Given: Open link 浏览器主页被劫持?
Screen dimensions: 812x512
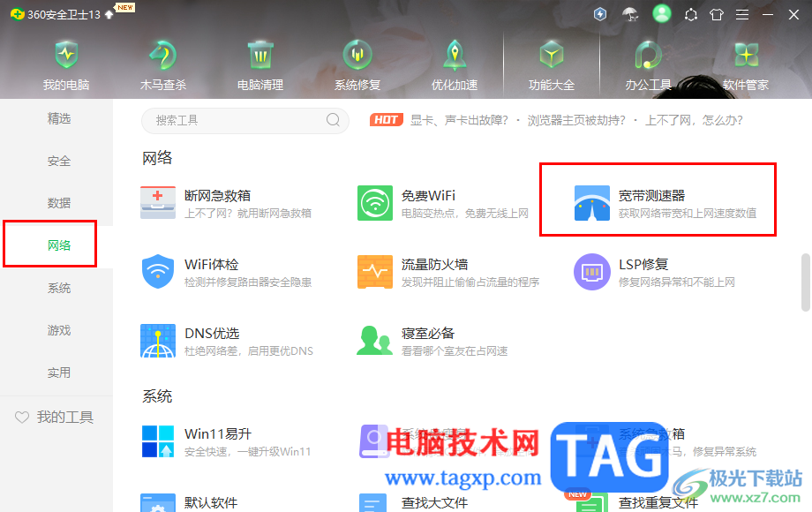Looking at the screenshot, I should (x=576, y=120).
